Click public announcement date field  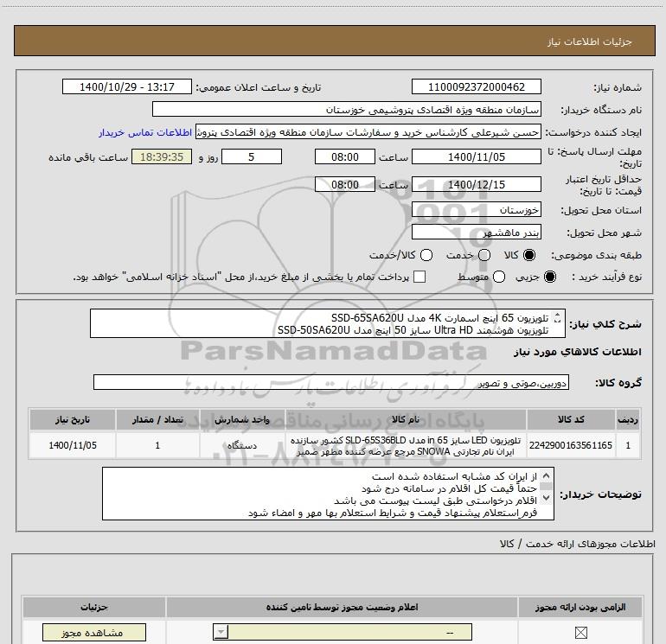127,87
